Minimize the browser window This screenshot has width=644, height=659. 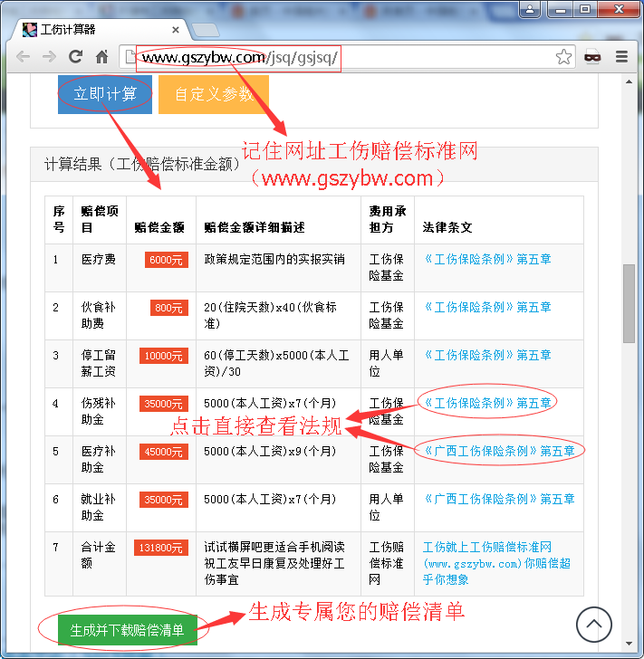(561, 9)
